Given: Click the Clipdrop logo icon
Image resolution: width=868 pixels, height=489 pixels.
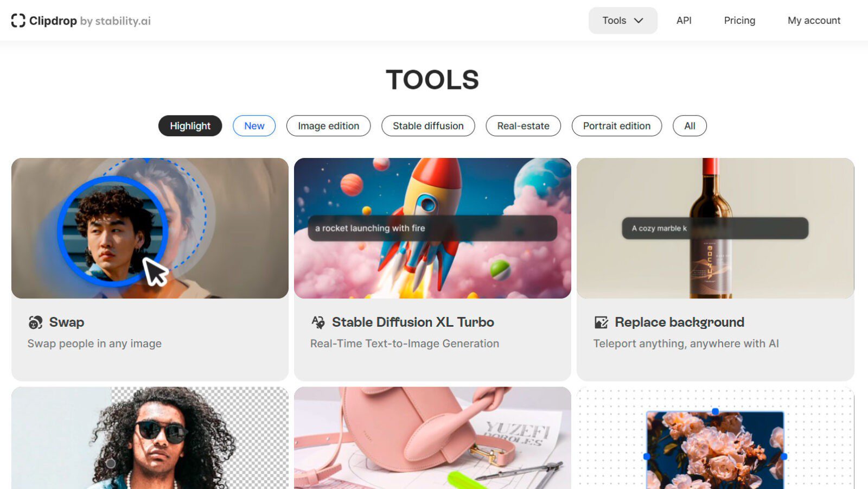Looking at the screenshot, I should tap(18, 21).
